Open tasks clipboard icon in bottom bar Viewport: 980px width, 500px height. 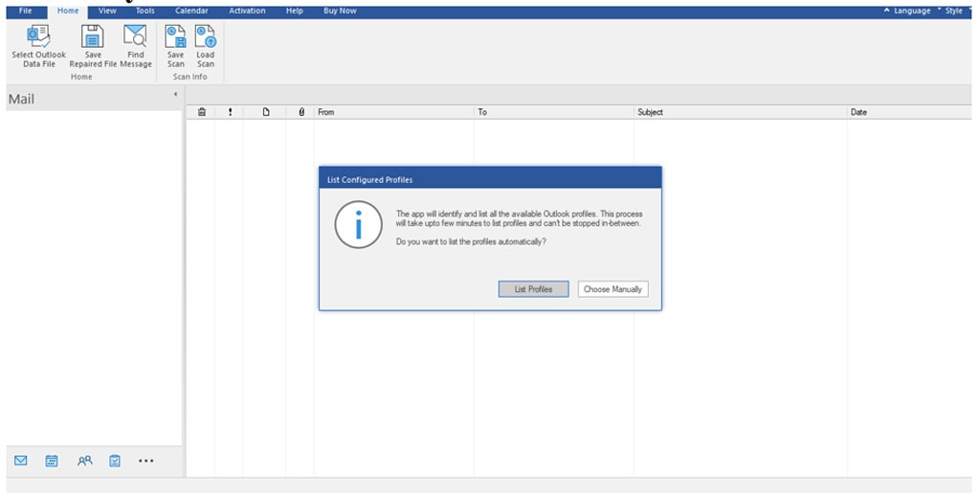pos(115,461)
